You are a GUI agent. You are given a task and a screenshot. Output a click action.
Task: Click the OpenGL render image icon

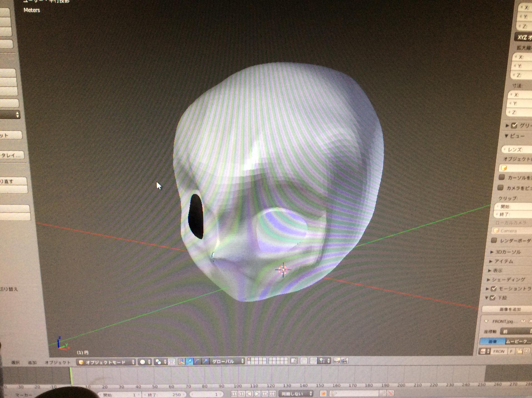337,361
